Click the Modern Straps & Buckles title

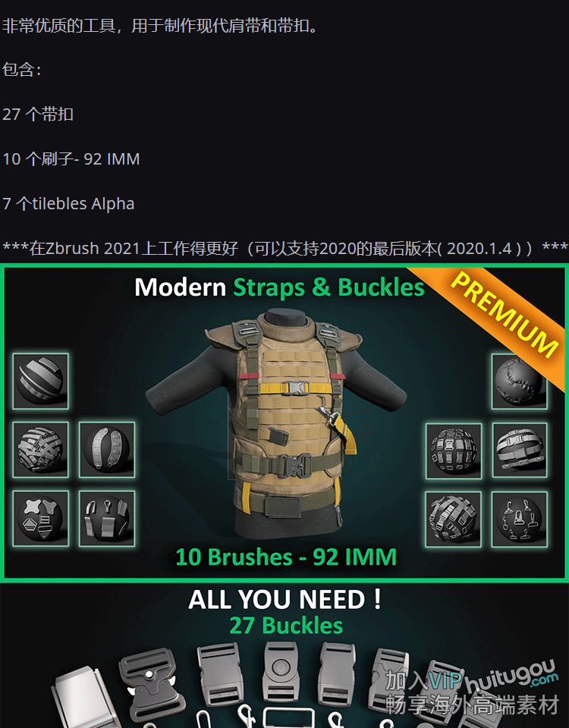coord(279,287)
